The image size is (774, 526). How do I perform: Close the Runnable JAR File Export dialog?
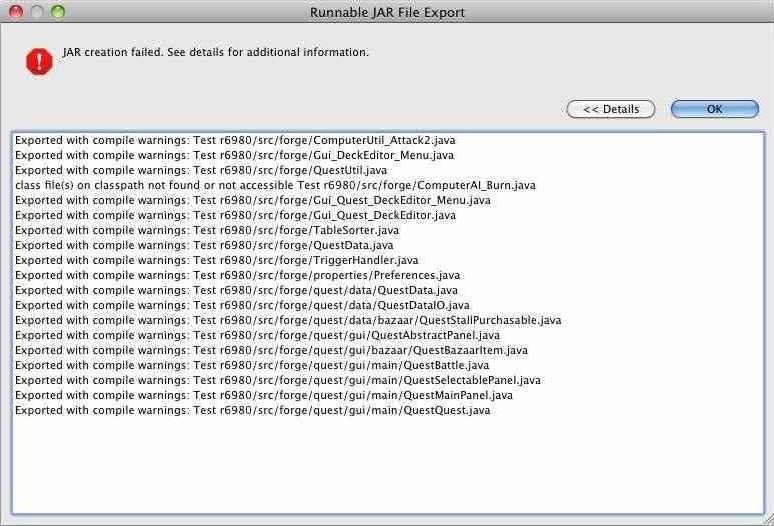[16, 12]
